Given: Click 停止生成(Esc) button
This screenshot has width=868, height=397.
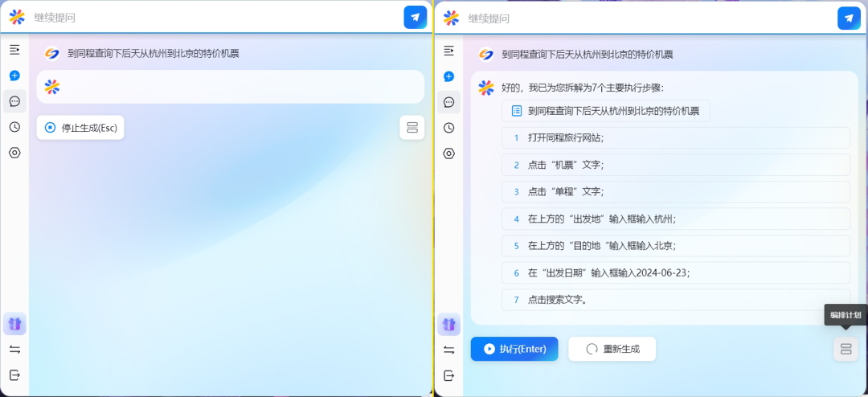Looking at the screenshot, I should (80, 128).
